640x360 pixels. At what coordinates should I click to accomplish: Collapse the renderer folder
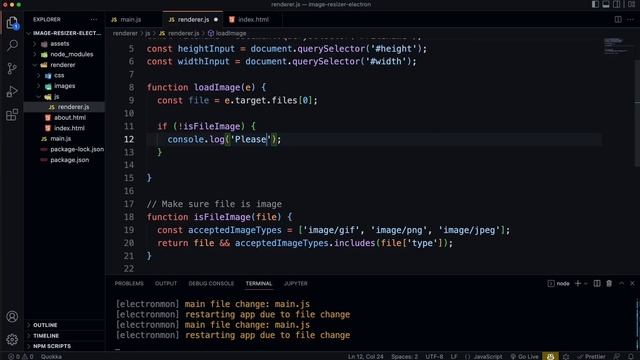tap(64, 65)
